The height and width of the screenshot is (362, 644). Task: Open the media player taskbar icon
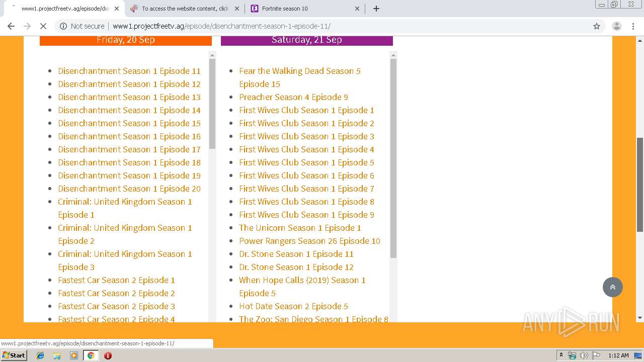(x=74, y=355)
